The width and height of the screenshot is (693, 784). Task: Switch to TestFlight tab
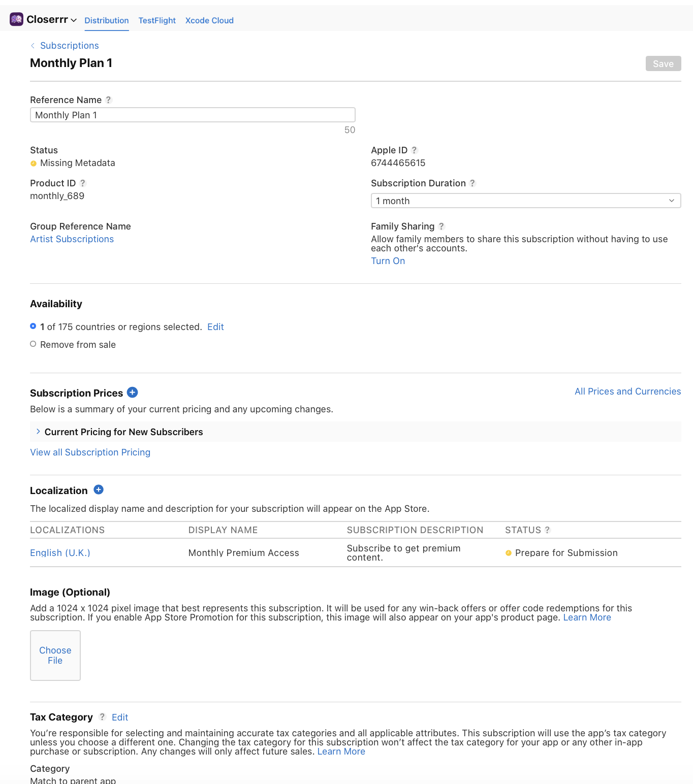157,20
